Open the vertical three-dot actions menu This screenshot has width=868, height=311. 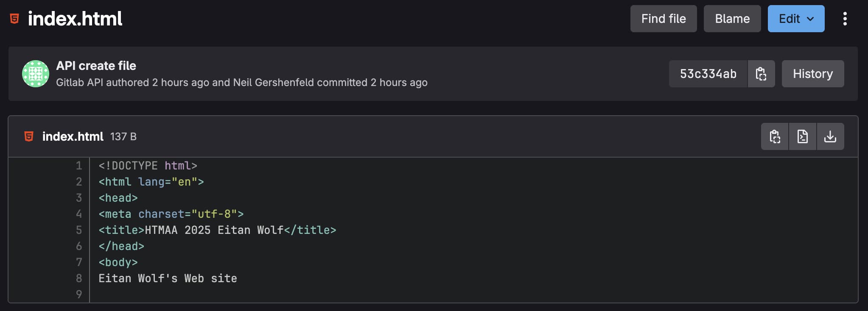[845, 19]
